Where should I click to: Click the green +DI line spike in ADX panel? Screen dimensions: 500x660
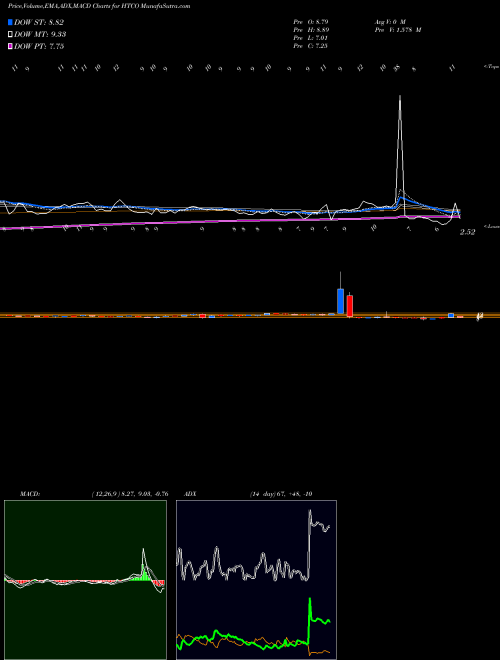coord(310,600)
